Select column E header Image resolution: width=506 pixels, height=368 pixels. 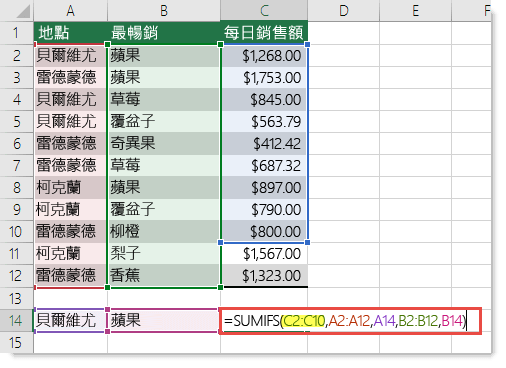click(x=415, y=11)
